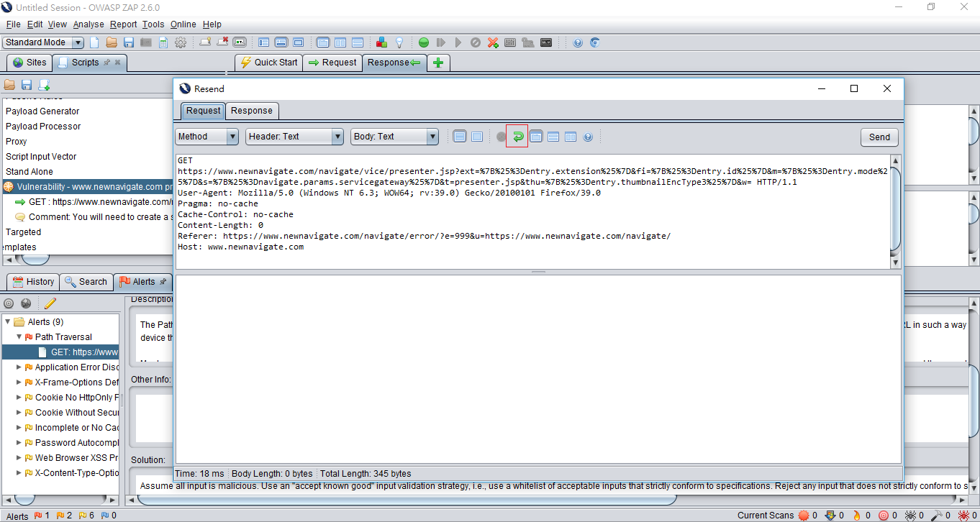Click the green plus icon next to Response tab

439,63
